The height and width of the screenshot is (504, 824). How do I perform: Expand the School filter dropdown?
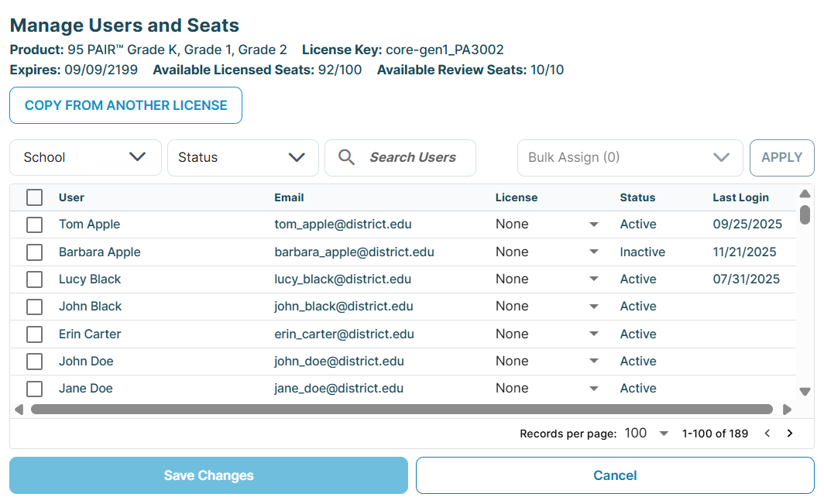[x=85, y=158]
